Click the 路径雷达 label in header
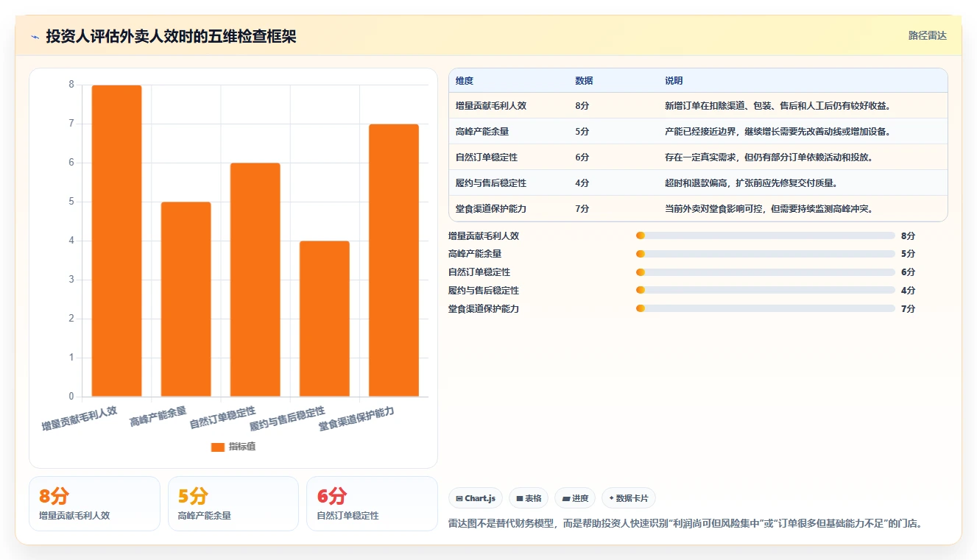This screenshot has width=977, height=560. tap(927, 35)
